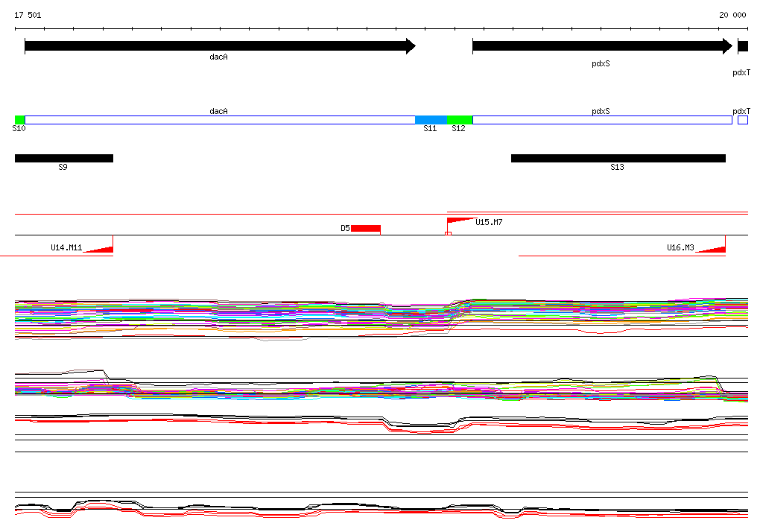Image resolution: width=763 pixels, height=532 pixels.
Task: Click the S13 label text
Action: coord(617,167)
